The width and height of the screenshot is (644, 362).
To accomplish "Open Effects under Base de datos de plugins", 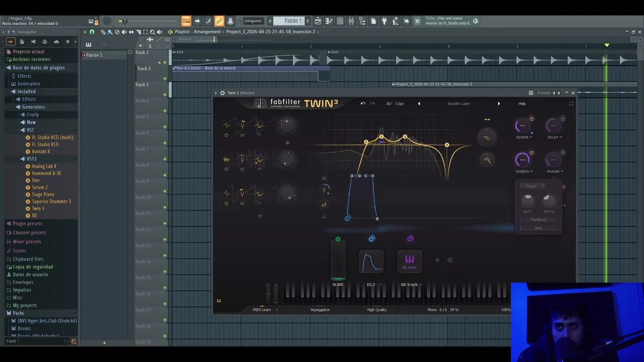I will coord(24,76).
